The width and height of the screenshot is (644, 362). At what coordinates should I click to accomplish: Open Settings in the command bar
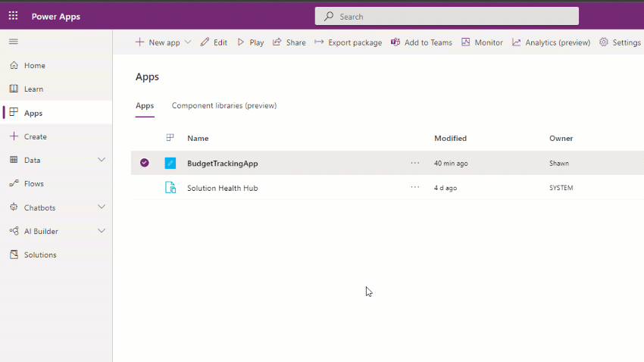click(x=621, y=42)
